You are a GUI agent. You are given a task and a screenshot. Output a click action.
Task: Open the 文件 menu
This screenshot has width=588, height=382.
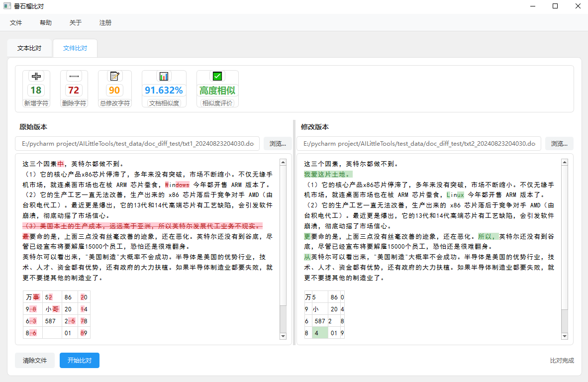15,22
